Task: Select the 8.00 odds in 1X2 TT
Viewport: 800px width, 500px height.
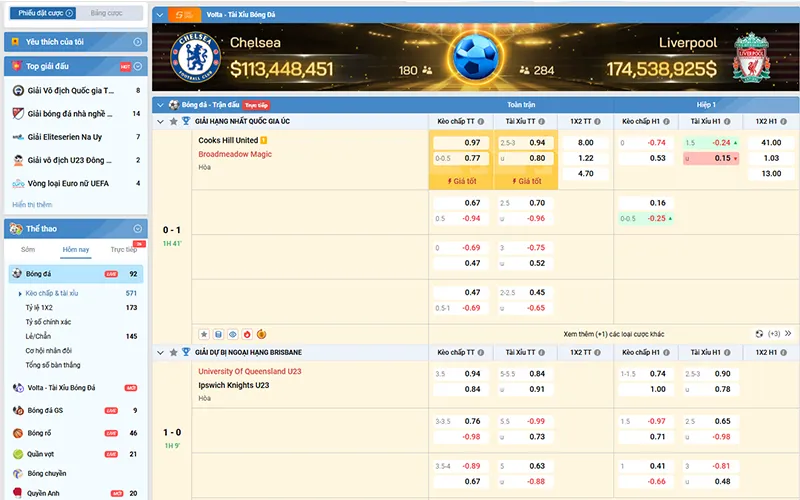Action: pyautogui.click(x=586, y=143)
